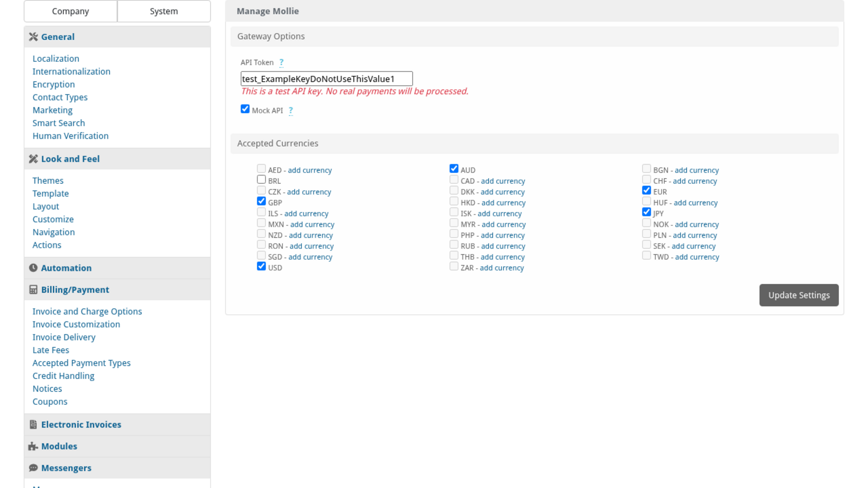This screenshot has height=488, width=868.
Task: Toggle the Mock API checkbox
Action: click(245, 109)
